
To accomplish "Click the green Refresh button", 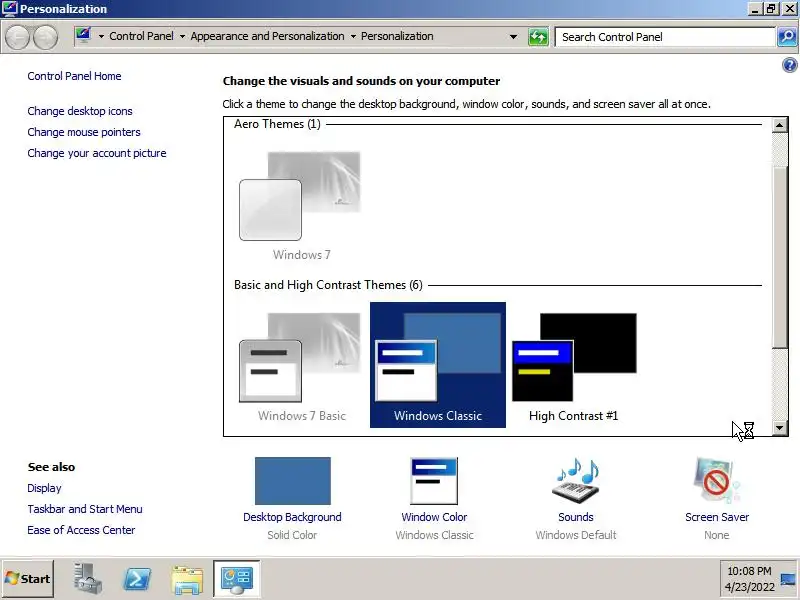I will [x=538, y=37].
